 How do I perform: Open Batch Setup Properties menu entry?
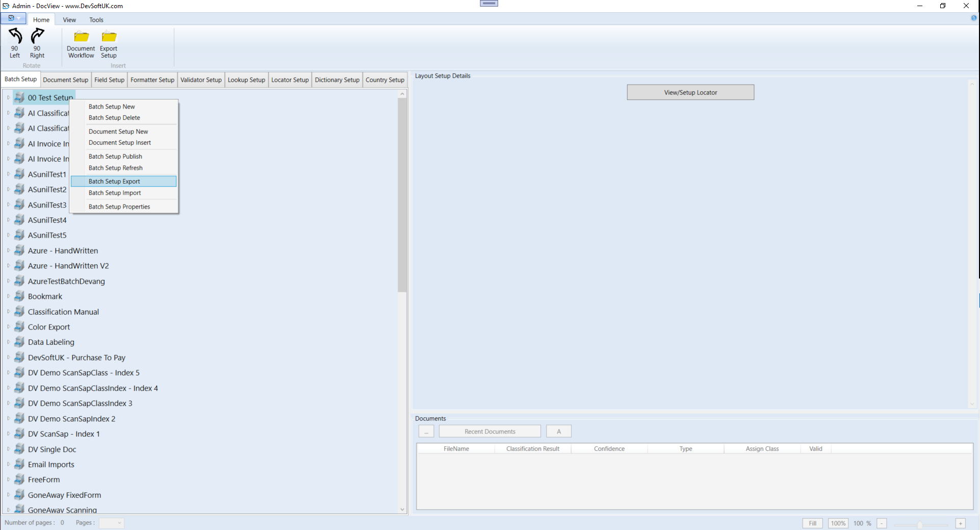tap(124, 207)
